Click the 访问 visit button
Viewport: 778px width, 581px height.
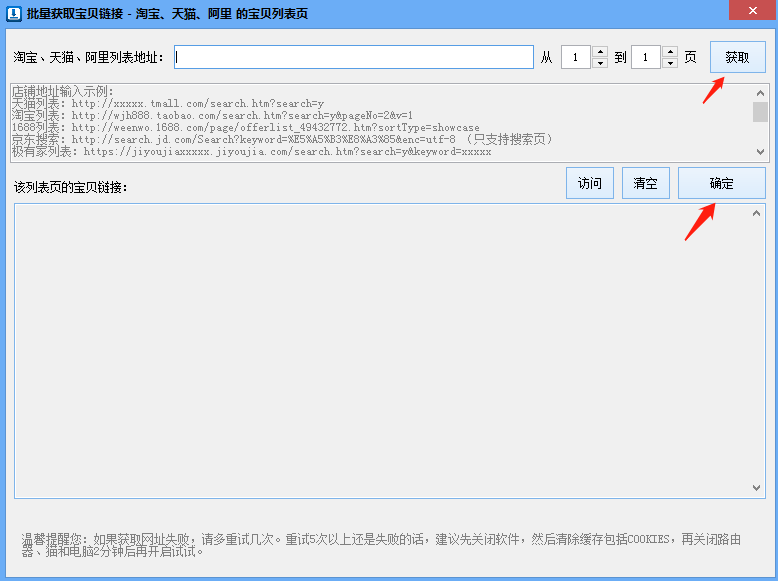[589, 183]
